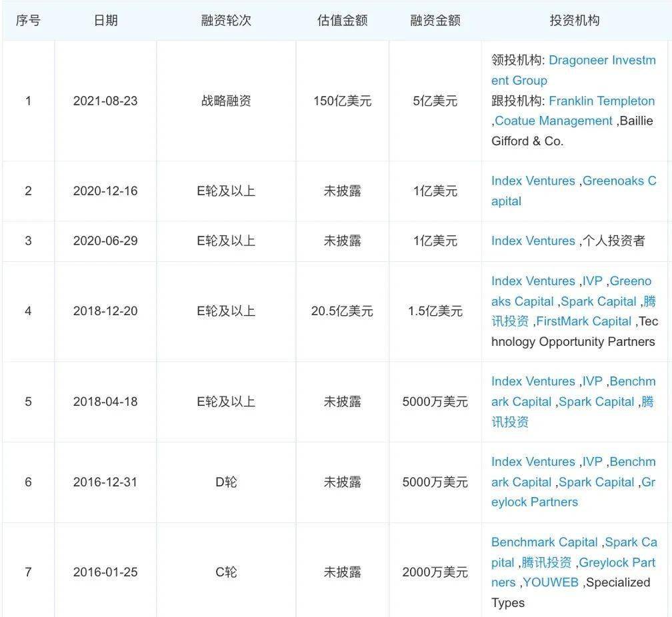Image resolution: width=672 pixels, height=617 pixels.
Task: Click the date 2020-06-29
Action: pyautogui.click(x=105, y=241)
